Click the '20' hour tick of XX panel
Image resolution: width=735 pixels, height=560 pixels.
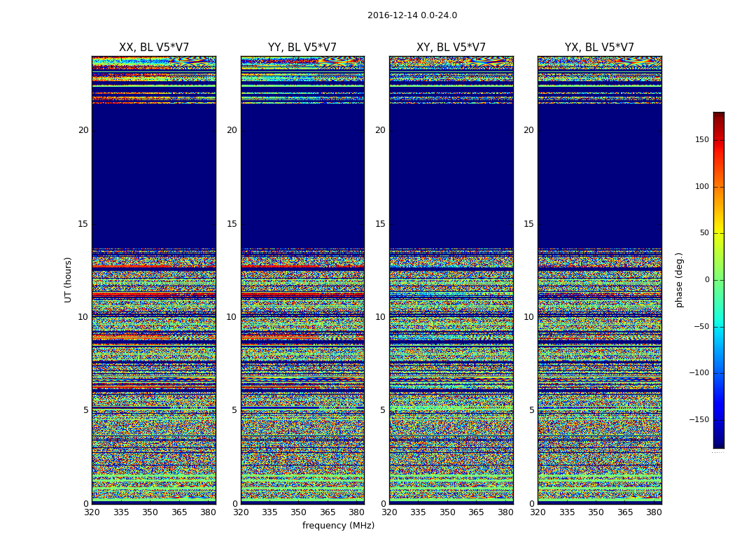(83, 130)
